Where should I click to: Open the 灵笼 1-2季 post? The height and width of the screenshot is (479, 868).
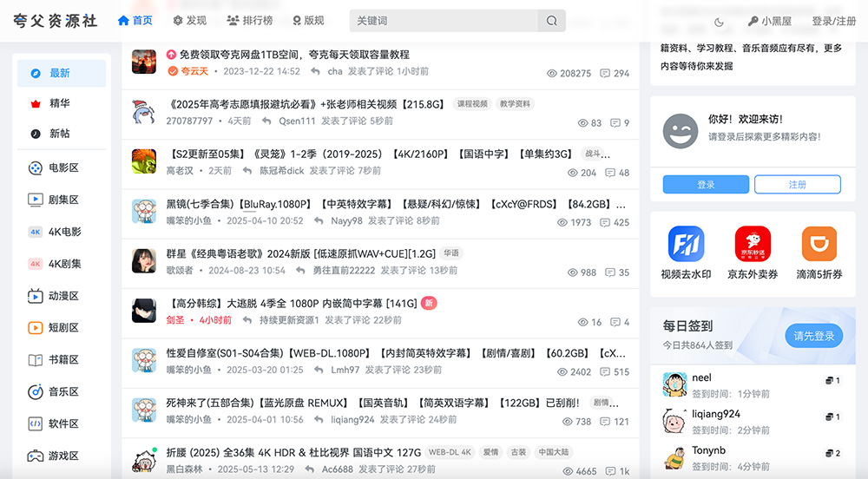(370, 154)
